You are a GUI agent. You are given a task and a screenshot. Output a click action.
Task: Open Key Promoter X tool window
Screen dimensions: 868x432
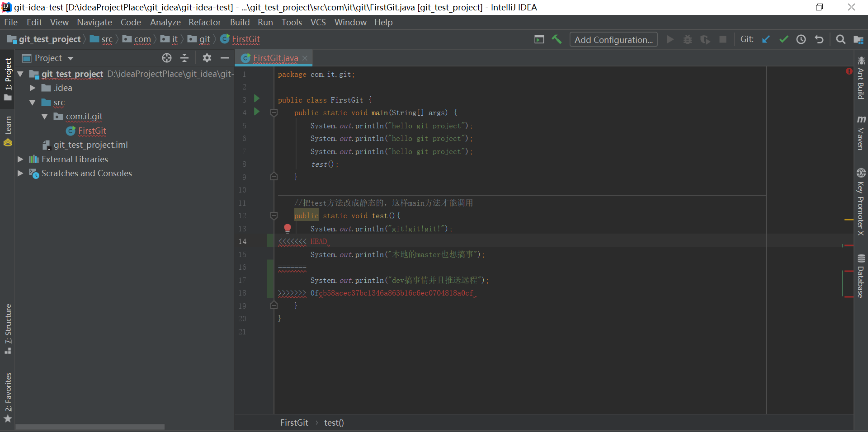click(x=861, y=202)
